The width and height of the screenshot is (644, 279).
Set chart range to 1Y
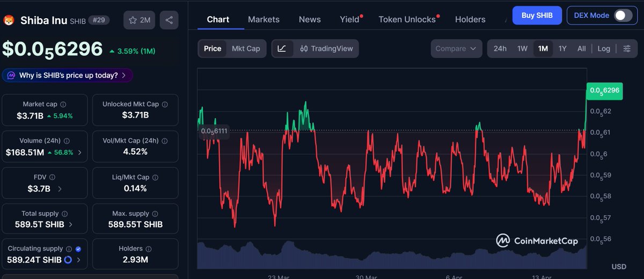pos(562,48)
